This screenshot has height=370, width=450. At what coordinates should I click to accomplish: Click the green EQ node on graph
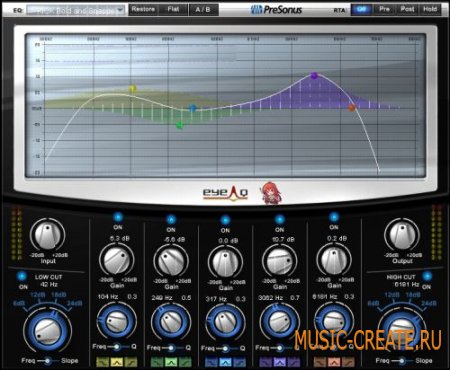(180, 125)
